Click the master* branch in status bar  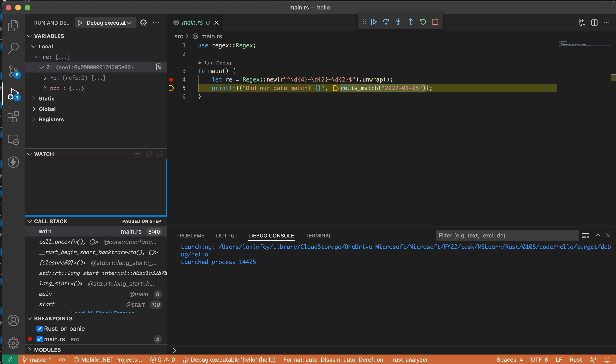tap(37, 359)
